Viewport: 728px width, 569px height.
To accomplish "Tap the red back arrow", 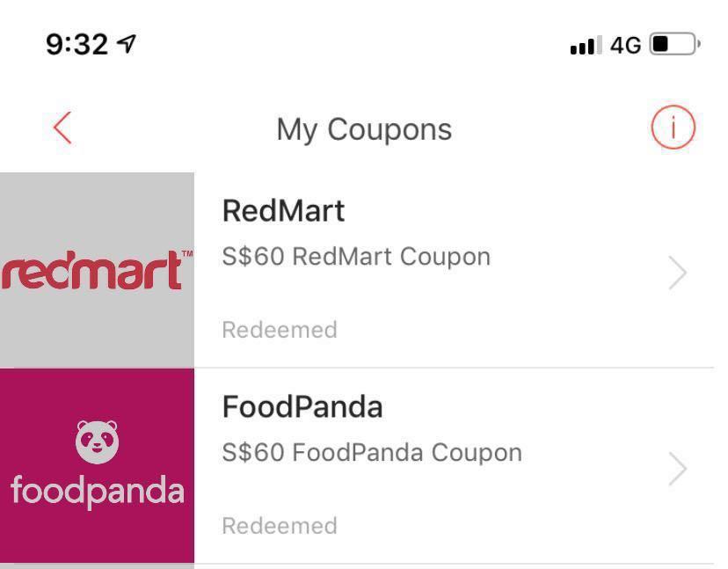I will (x=62, y=128).
